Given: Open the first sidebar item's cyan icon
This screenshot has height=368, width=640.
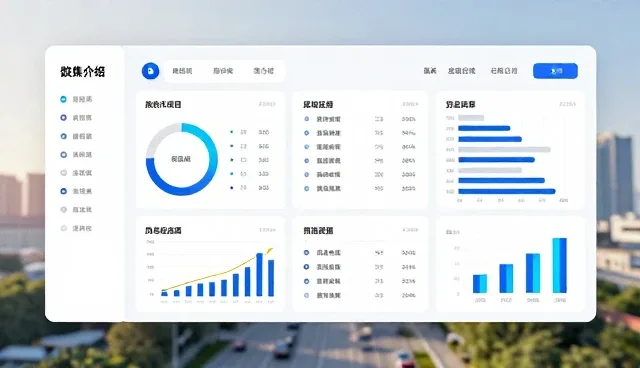Looking at the screenshot, I should click(63, 99).
